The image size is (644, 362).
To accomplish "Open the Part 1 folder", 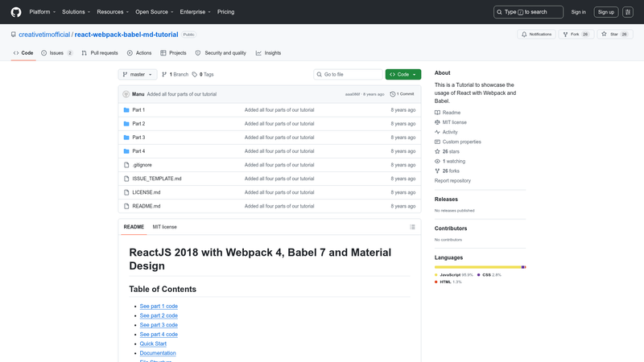I will tap(138, 110).
